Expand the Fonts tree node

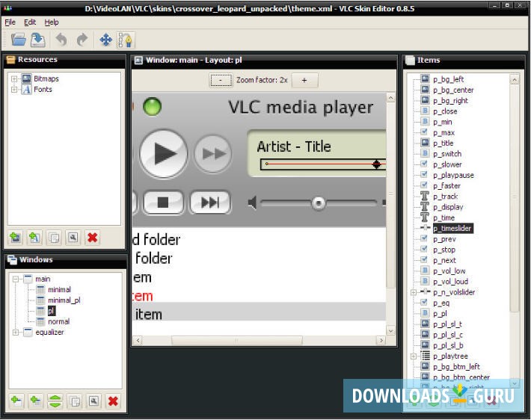pyautogui.click(x=14, y=90)
